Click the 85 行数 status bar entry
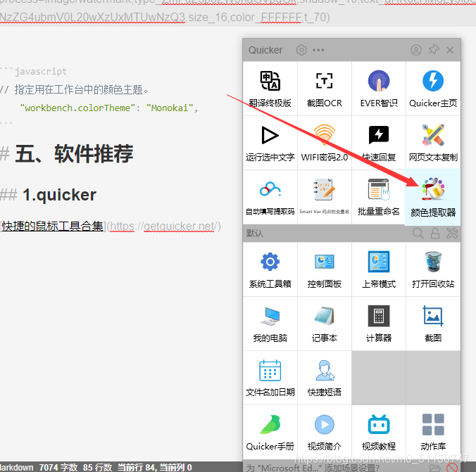The width and height of the screenshot is (476, 472). (97, 468)
